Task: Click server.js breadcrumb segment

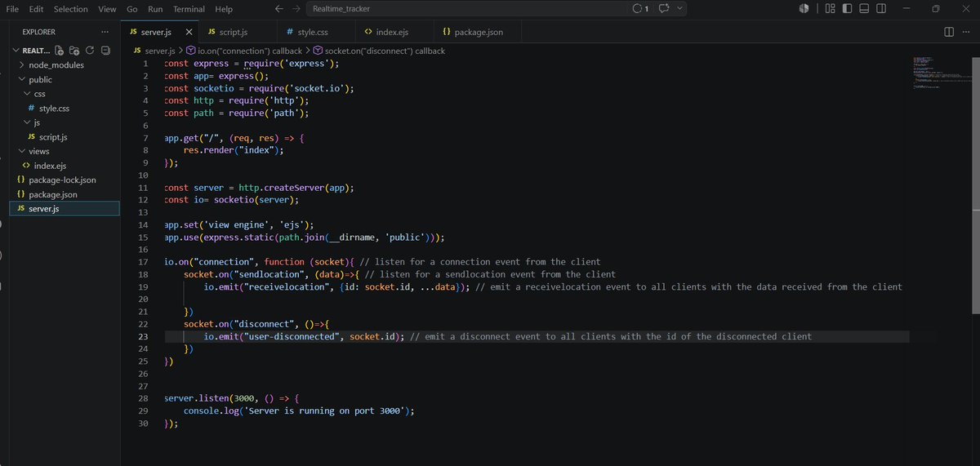Action: point(156,51)
